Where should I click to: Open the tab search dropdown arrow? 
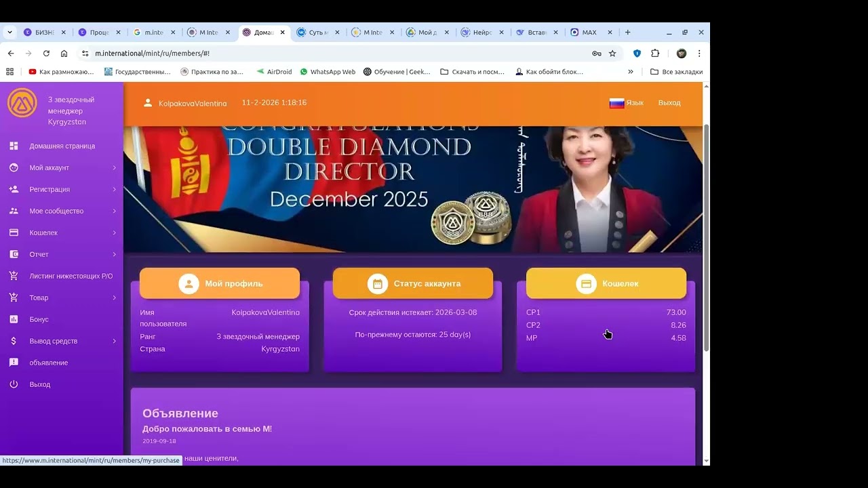pyautogui.click(x=9, y=32)
